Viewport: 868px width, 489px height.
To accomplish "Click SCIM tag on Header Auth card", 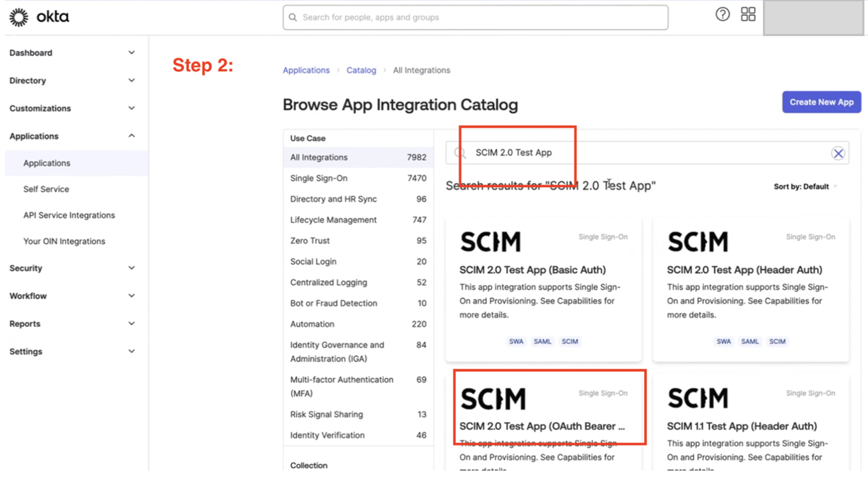I will click(x=777, y=341).
